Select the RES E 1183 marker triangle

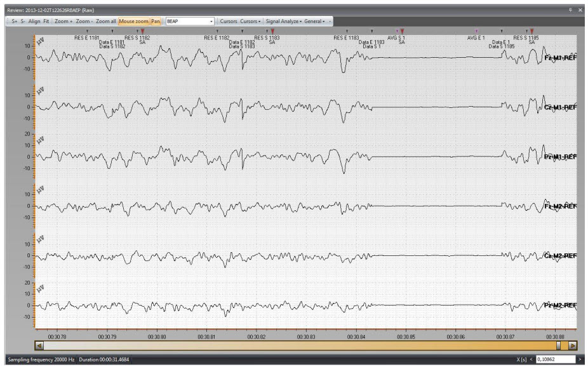347,32
